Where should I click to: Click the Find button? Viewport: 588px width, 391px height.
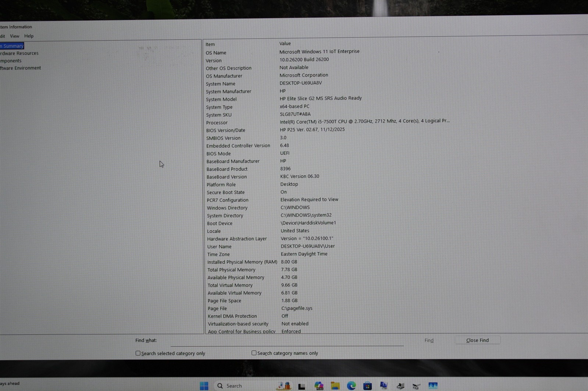coord(429,340)
